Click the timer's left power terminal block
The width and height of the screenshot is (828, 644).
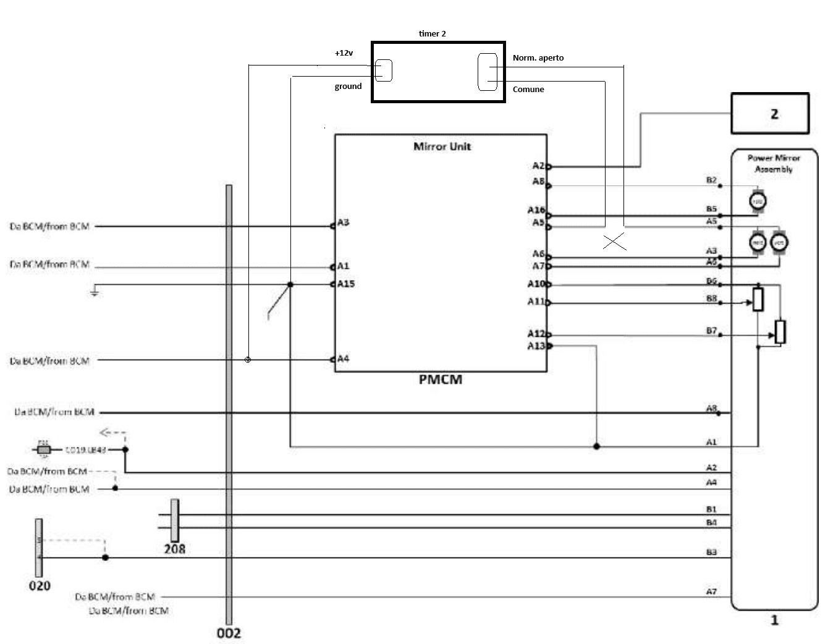384,70
